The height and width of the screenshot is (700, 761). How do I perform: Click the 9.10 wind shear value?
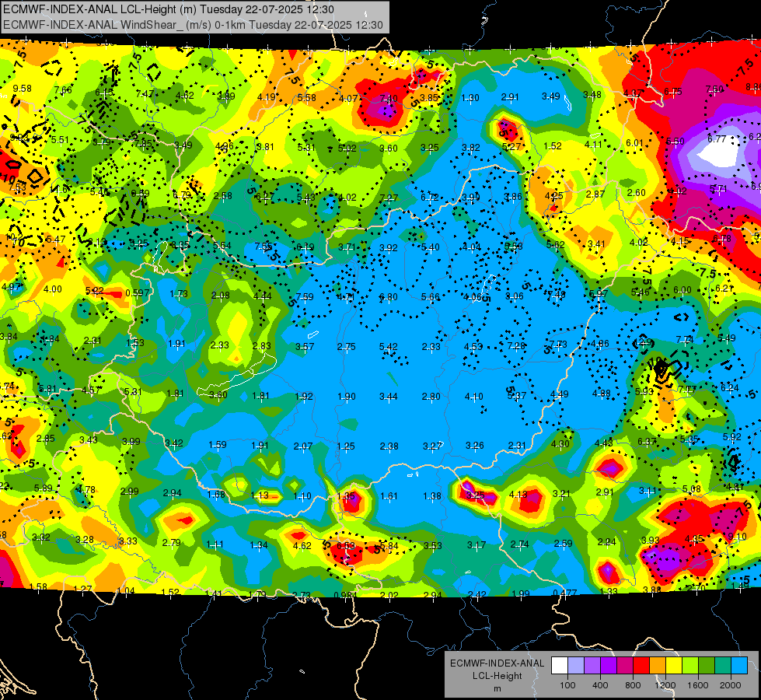(x=737, y=537)
